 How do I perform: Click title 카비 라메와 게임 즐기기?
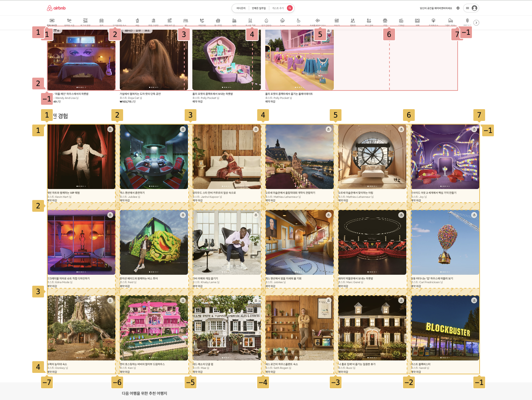point(205,278)
